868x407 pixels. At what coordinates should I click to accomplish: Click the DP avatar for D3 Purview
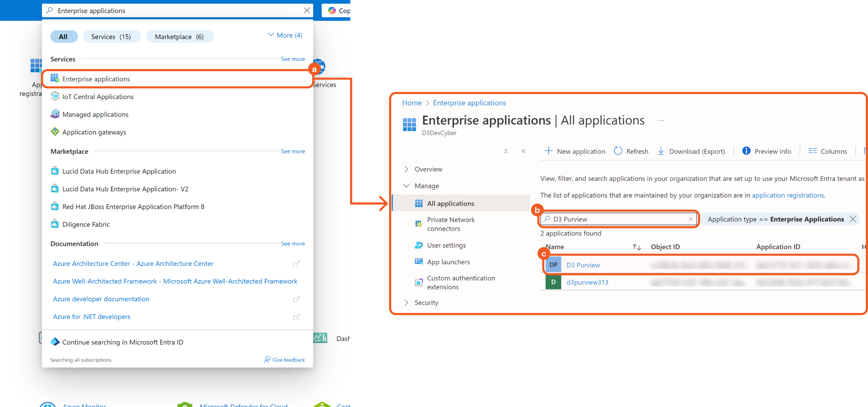point(553,265)
